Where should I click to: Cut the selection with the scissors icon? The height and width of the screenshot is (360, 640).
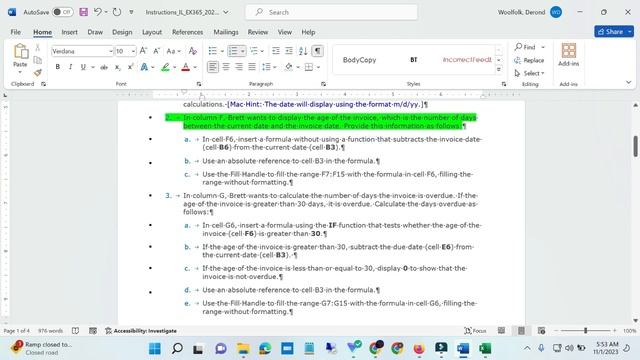point(38,48)
